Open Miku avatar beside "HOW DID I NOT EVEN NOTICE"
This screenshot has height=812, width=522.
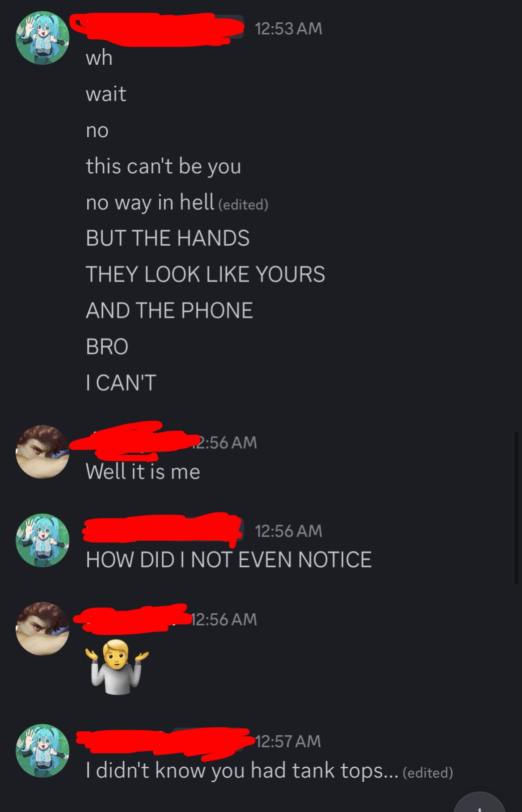coord(42,540)
